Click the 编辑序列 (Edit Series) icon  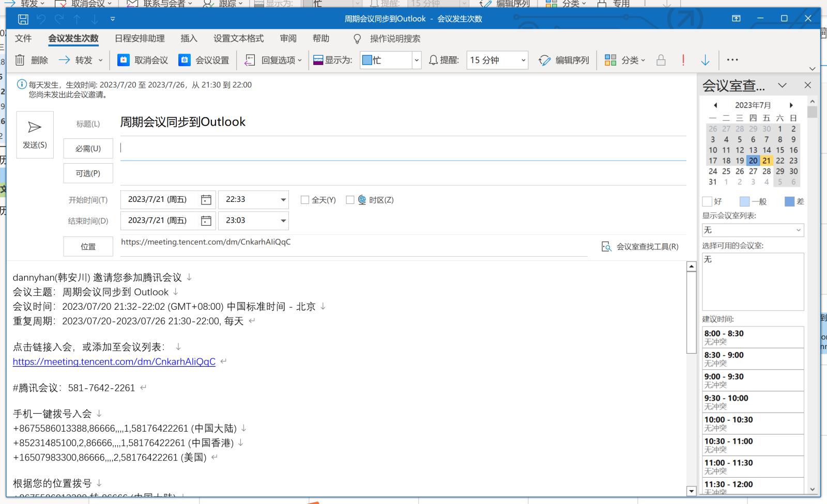coord(544,60)
